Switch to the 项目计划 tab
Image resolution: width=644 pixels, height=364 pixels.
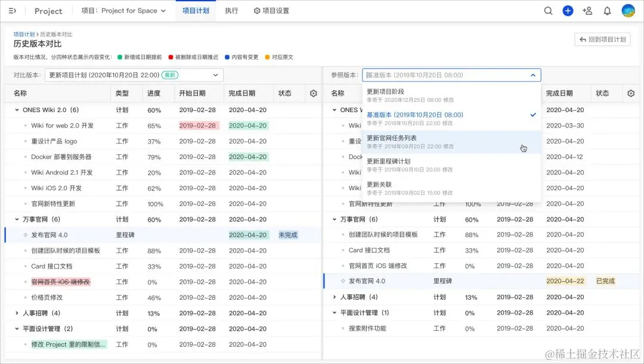click(196, 11)
